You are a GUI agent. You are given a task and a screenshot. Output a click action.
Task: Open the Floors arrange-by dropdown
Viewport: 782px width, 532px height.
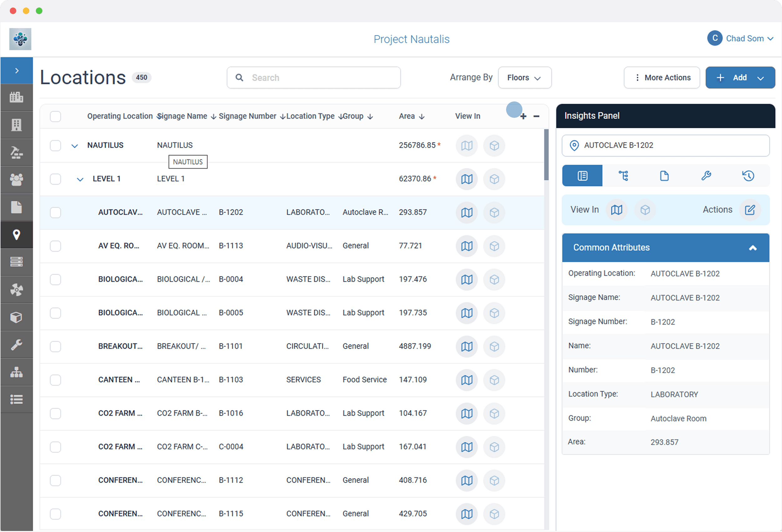pos(524,77)
